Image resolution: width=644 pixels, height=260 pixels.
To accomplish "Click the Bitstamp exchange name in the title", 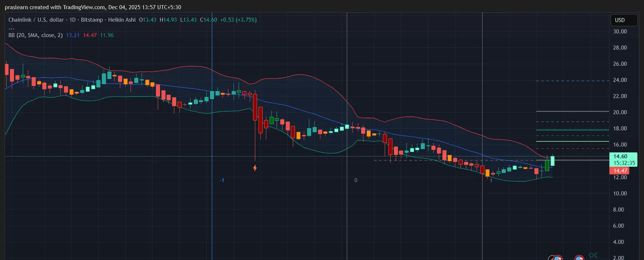I will click(x=92, y=20).
